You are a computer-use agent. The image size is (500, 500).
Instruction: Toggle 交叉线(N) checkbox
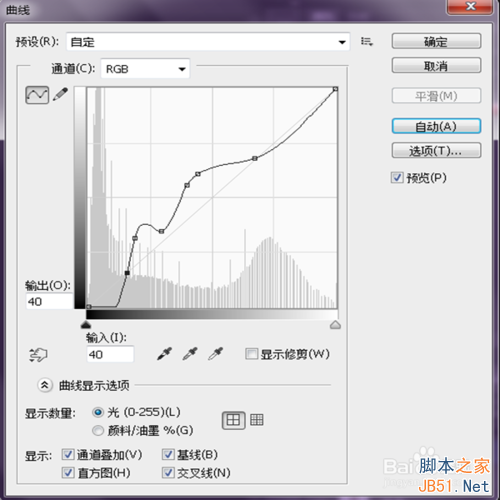coord(168,472)
